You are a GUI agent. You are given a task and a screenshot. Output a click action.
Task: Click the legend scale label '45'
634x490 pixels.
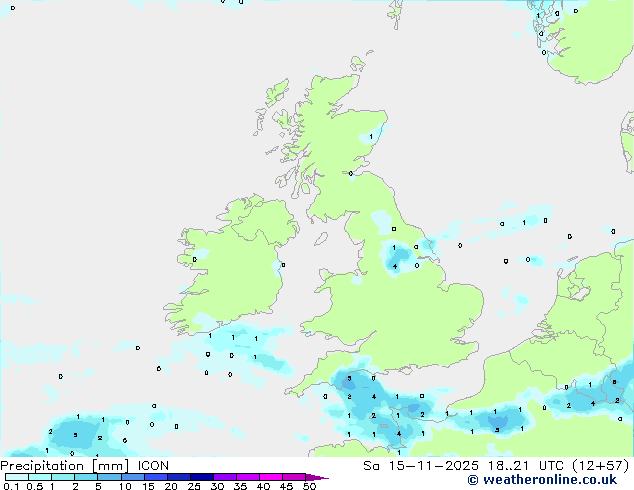point(286,486)
